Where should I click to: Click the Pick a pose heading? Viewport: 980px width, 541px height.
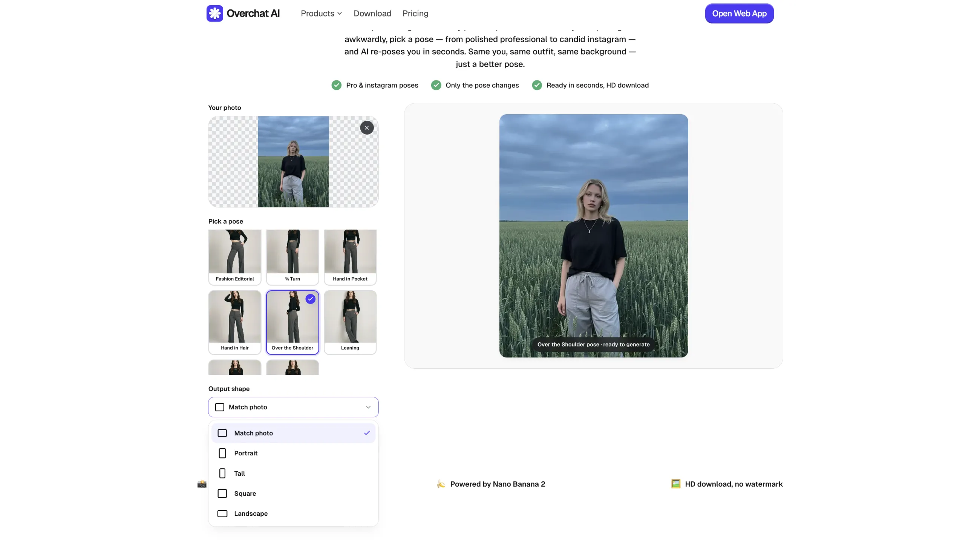(x=226, y=221)
